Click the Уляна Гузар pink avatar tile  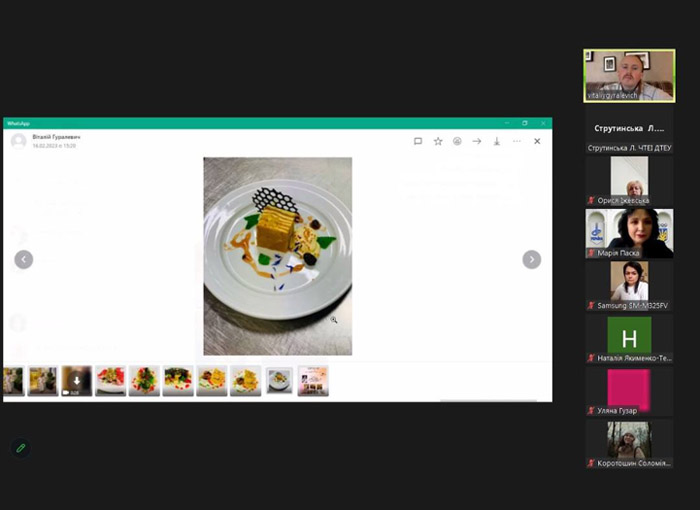coord(629,391)
